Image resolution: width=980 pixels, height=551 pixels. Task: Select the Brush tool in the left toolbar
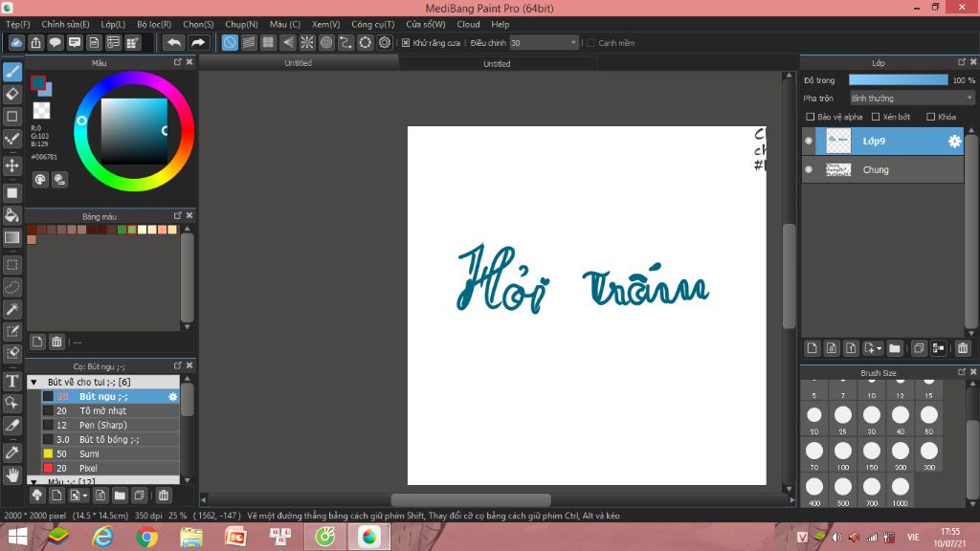coord(12,72)
